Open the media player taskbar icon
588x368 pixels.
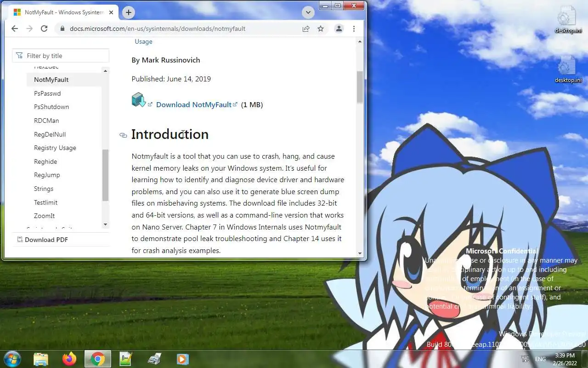click(x=182, y=359)
